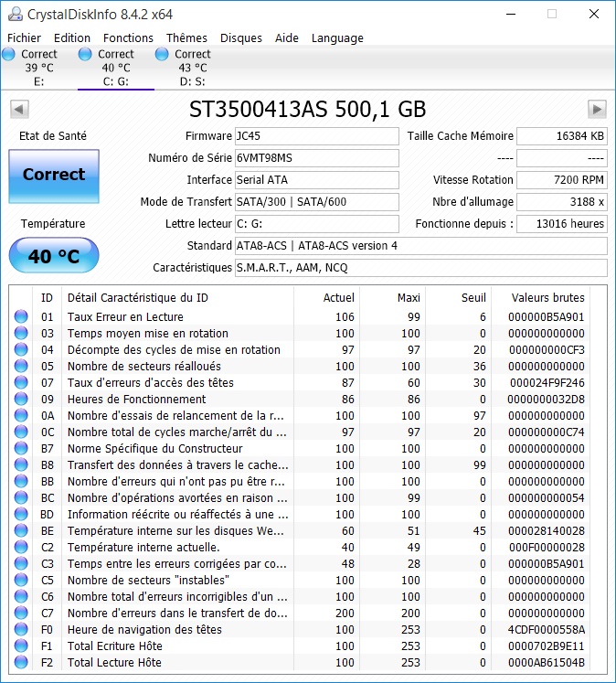Click the 40 °C temperature button
The image size is (616, 683).
tap(54, 255)
